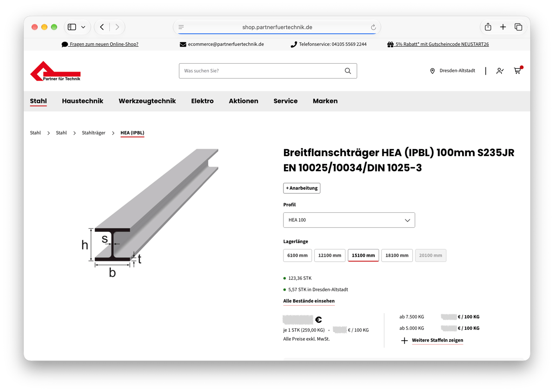Click the magnifier search icon
Image resolution: width=554 pixels, height=392 pixels.
pyautogui.click(x=348, y=71)
